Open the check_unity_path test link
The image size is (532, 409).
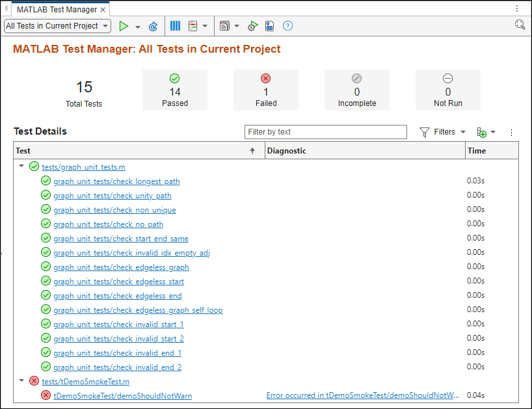click(113, 196)
